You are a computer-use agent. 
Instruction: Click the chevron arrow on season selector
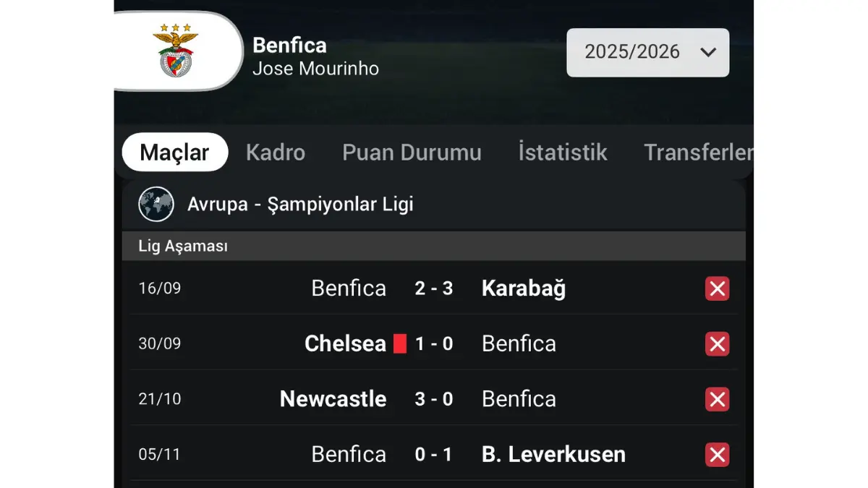point(708,52)
